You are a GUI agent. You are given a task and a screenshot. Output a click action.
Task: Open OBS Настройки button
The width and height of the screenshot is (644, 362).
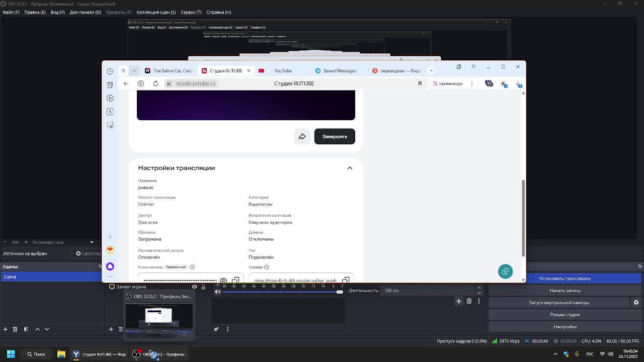coord(565,327)
